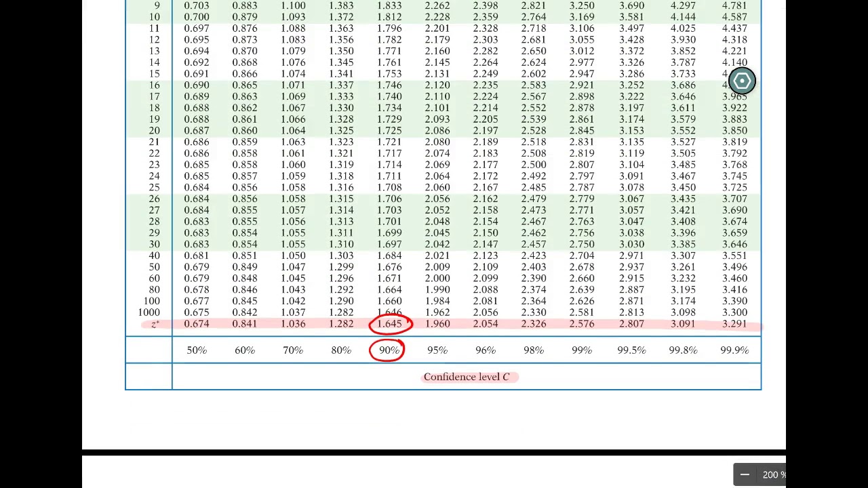Click the 1000 degrees of freedom row label
Image resolution: width=868 pixels, height=488 pixels.
tap(149, 312)
